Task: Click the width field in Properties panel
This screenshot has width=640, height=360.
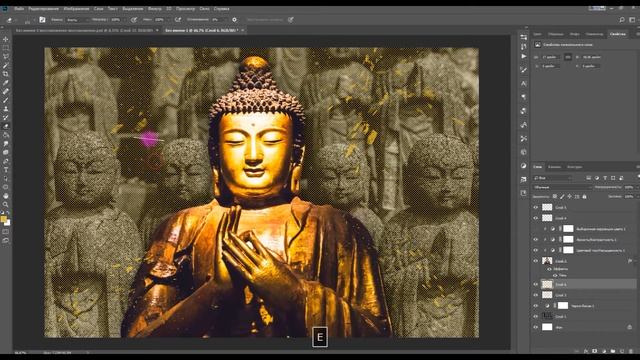Action: click(x=550, y=57)
